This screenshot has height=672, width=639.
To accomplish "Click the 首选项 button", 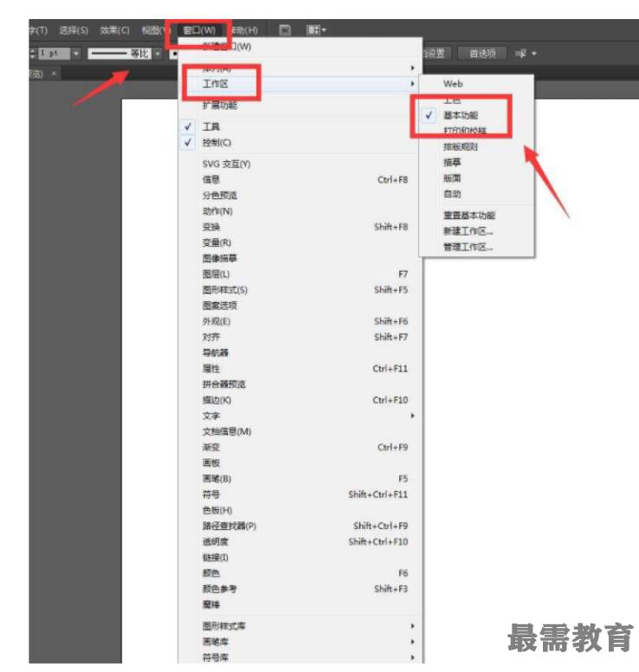I will tap(482, 54).
